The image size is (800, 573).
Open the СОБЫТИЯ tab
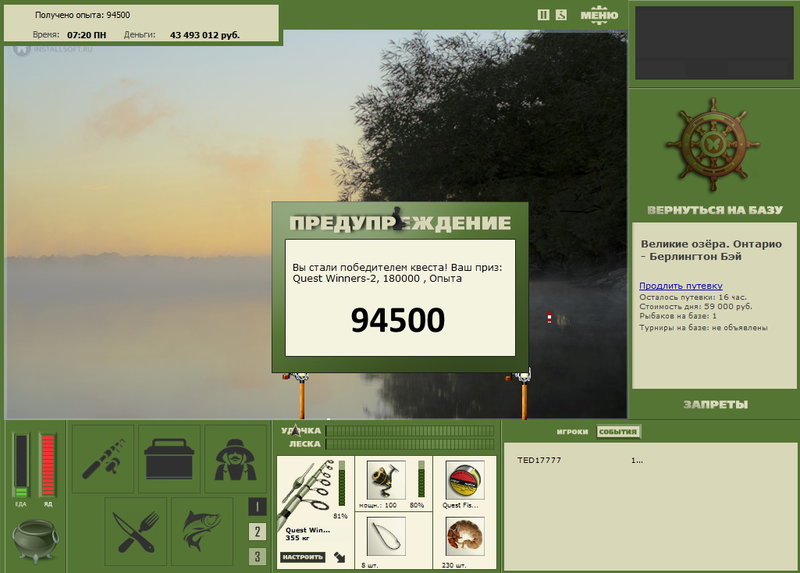[618, 432]
